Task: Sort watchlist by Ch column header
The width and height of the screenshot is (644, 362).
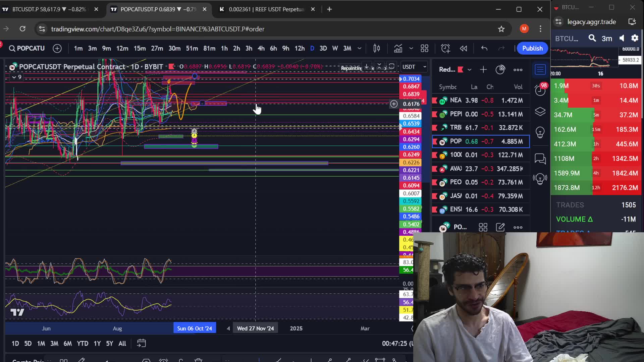Action: coord(490,87)
